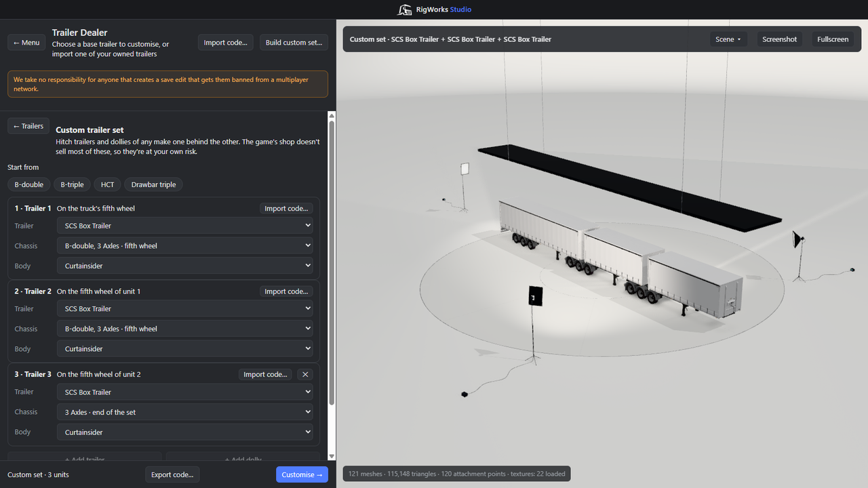
Task: Click "On the fifth wheel of unit 1" text
Action: click(x=99, y=291)
